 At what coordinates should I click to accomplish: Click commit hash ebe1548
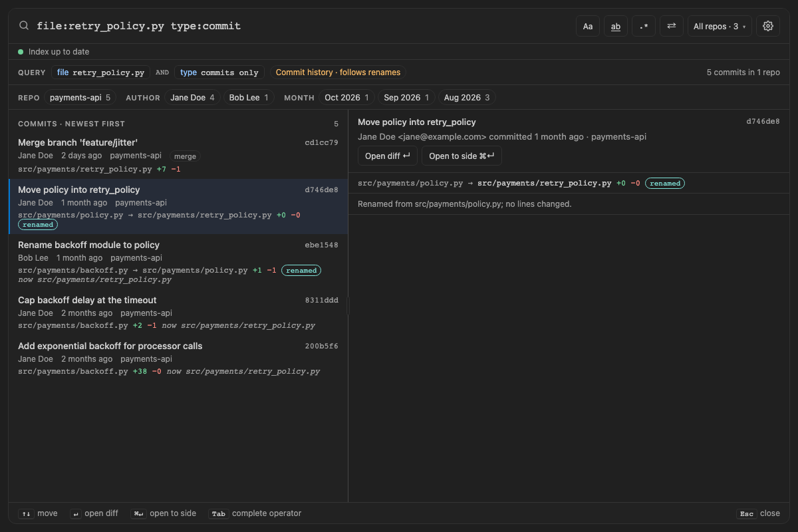click(321, 245)
